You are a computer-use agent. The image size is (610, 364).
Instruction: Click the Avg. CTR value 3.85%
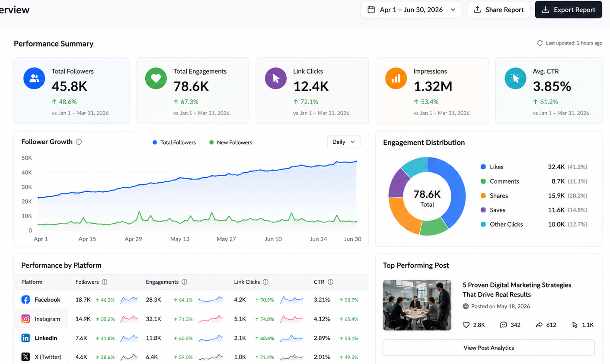pos(552,86)
